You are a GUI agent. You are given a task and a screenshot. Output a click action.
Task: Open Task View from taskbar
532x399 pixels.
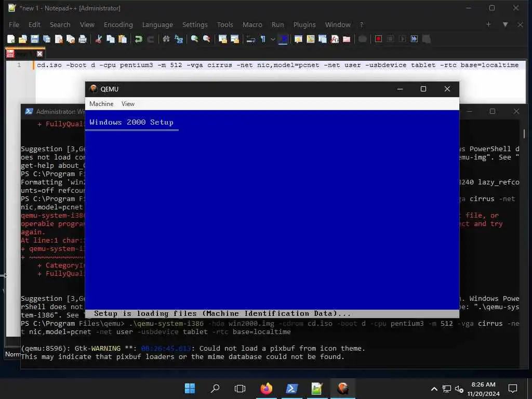240,388
